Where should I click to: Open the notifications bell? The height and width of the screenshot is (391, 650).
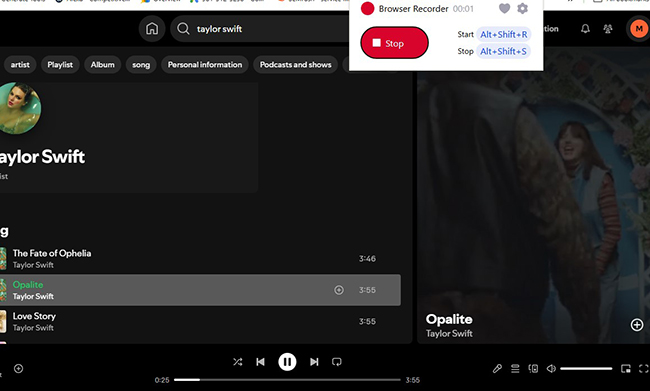click(x=585, y=29)
